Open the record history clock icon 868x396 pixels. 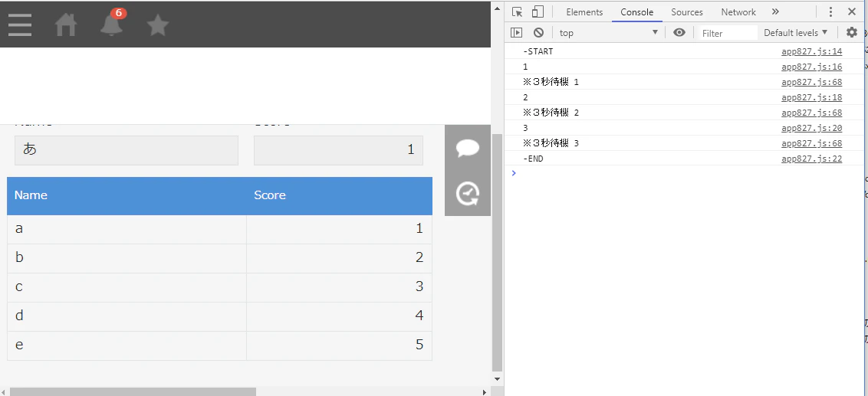(468, 194)
